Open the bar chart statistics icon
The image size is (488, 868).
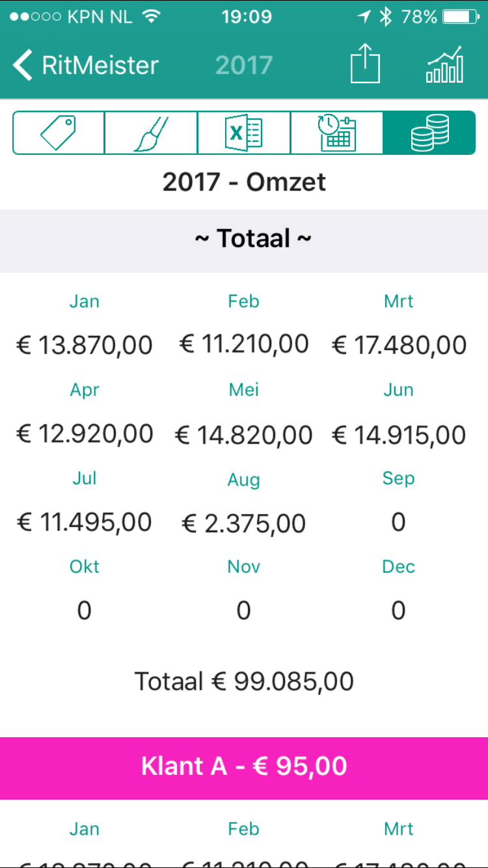[x=445, y=65]
